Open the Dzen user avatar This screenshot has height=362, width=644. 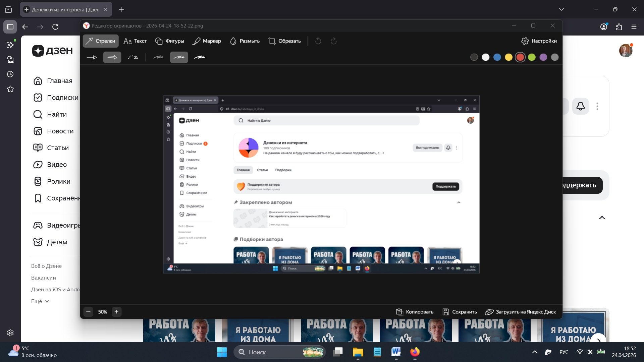click(626, 51)
